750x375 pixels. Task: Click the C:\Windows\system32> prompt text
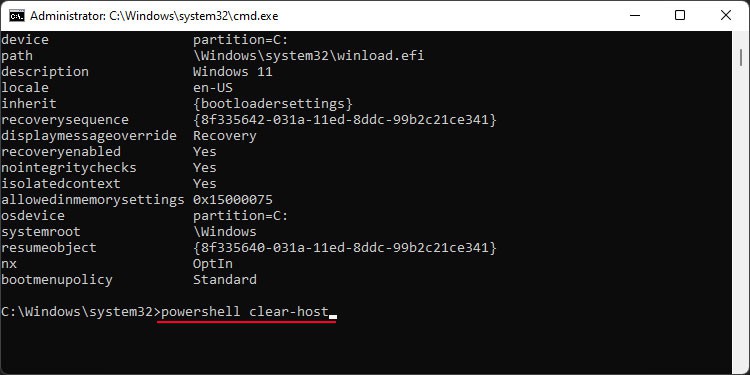(81, 312)
